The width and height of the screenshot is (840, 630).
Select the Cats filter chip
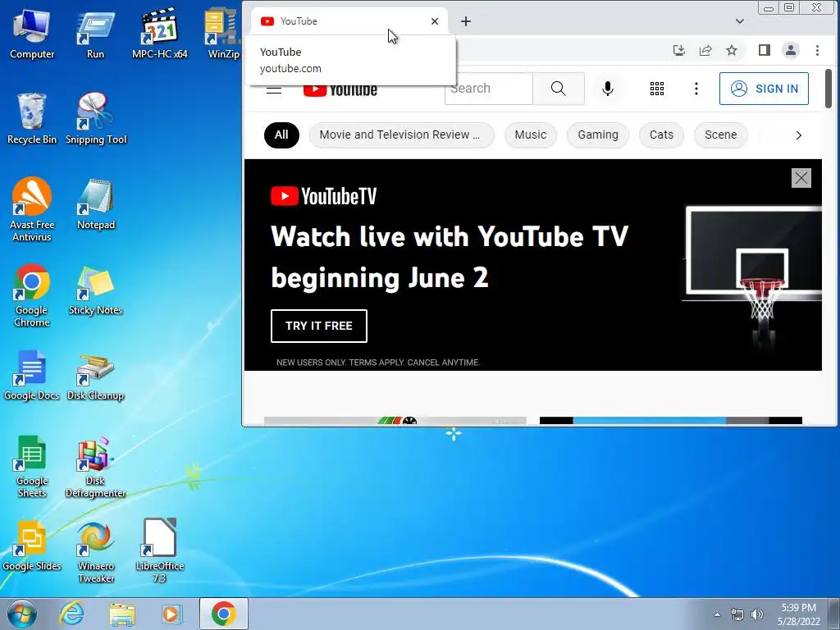click(x=662, y=135)
